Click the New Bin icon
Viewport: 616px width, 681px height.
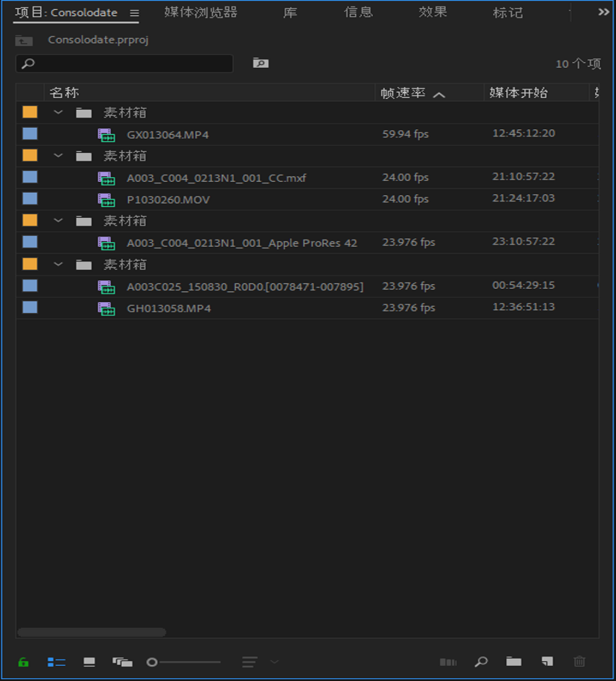click(513, 662)
